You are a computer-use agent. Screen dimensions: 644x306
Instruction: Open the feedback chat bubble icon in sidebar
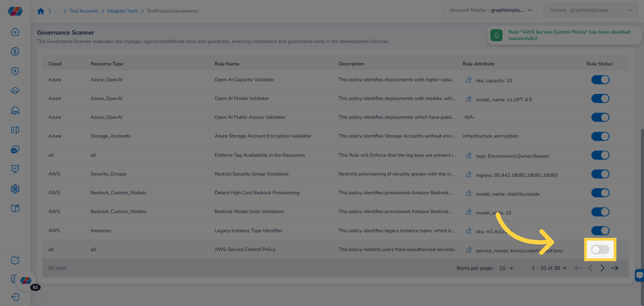click(15, 260)
